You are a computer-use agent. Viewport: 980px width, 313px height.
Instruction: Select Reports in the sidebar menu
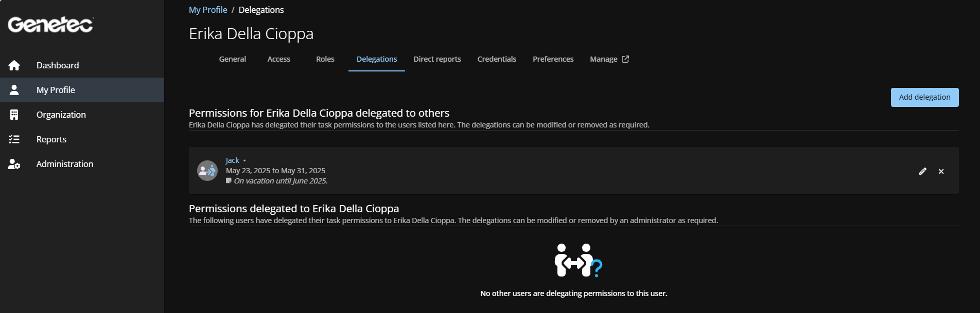(x=51, y=139)
